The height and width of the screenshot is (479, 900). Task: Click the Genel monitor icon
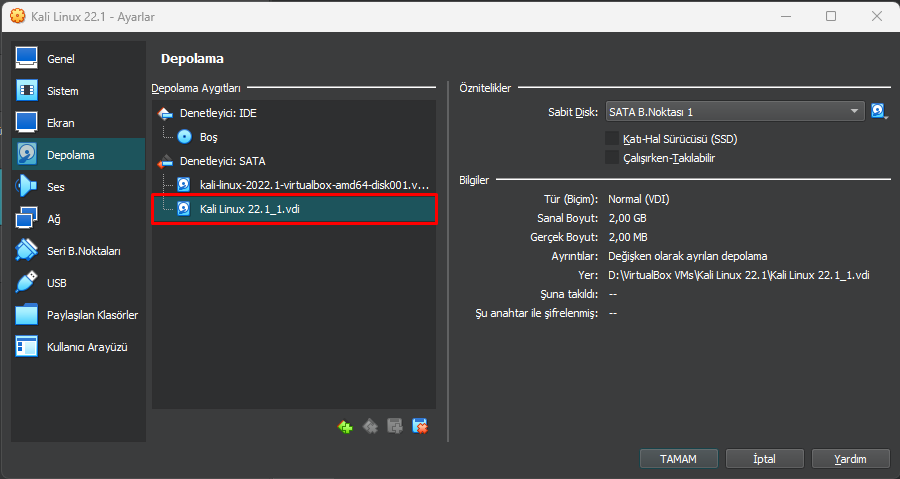click(x=26, y=58)
